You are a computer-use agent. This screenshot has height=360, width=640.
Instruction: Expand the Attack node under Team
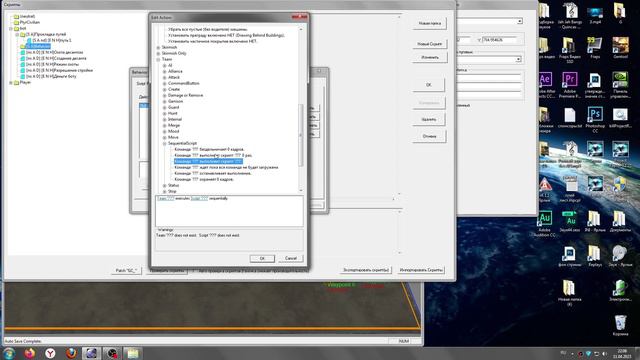pyautogui.click(x=164, y=78)
